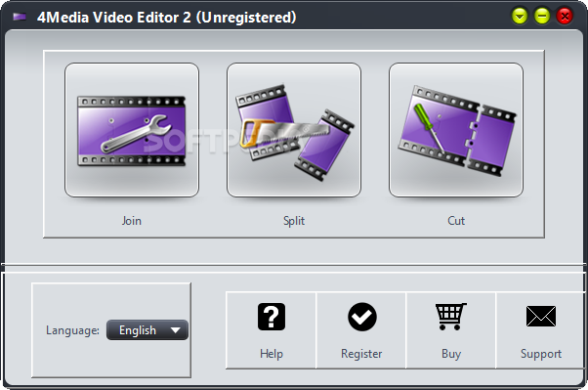Click the Cut label text

tap(456, 220)
